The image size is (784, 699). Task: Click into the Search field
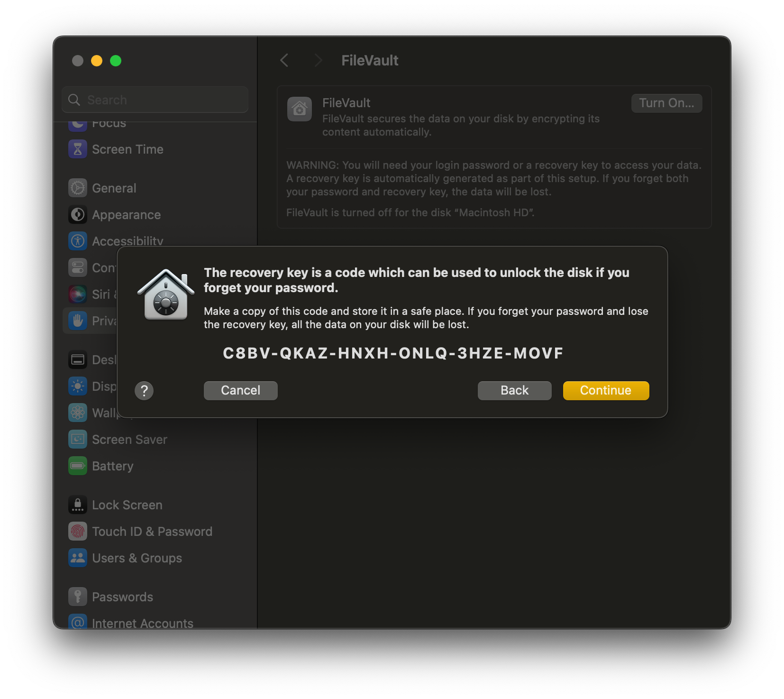pos(155,100)
